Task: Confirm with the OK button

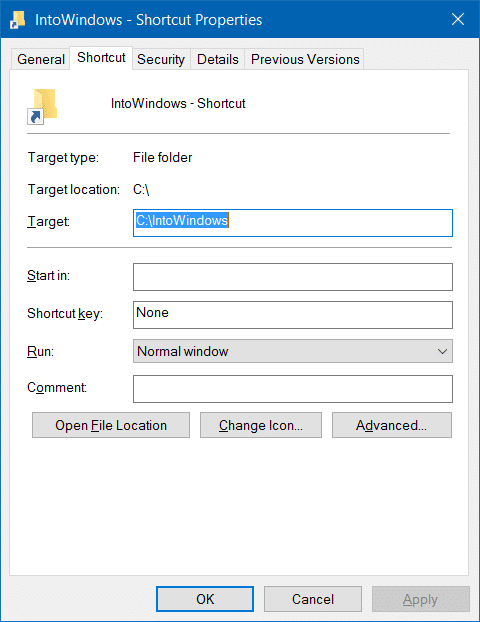Action: pos(205,599)
